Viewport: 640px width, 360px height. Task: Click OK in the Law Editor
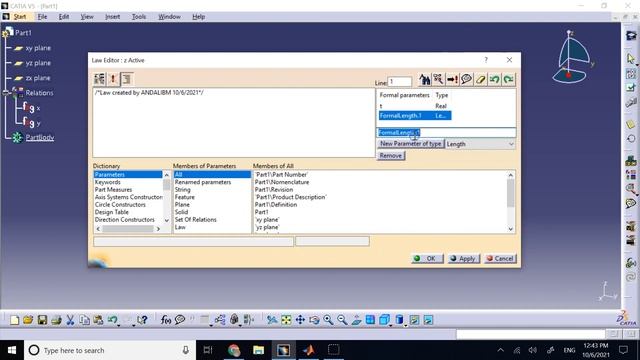pyautogui.click(x=427, y=258)
